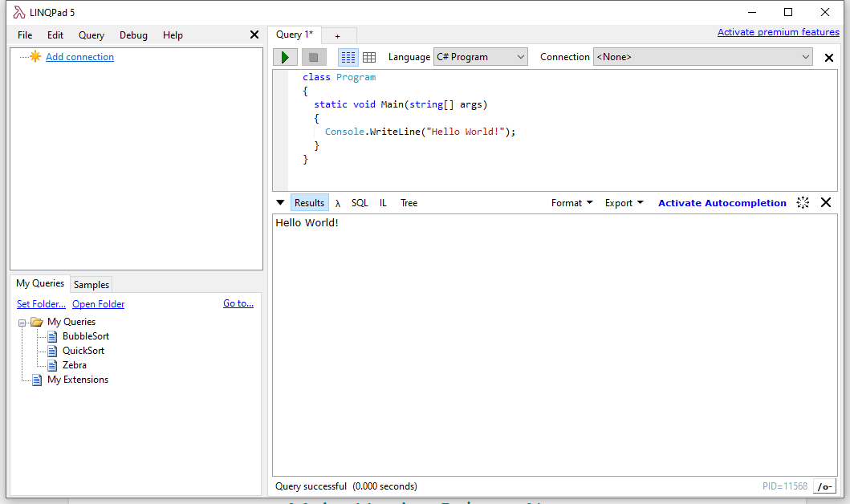Open the Connection dropdown
Screen dimensions: 850x504
[x=702, y=57]
